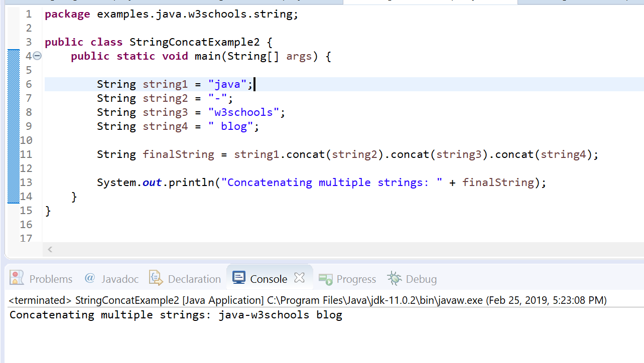Open the Debug tab
Viewport: 644px width, 363px height.
[421, 279]
